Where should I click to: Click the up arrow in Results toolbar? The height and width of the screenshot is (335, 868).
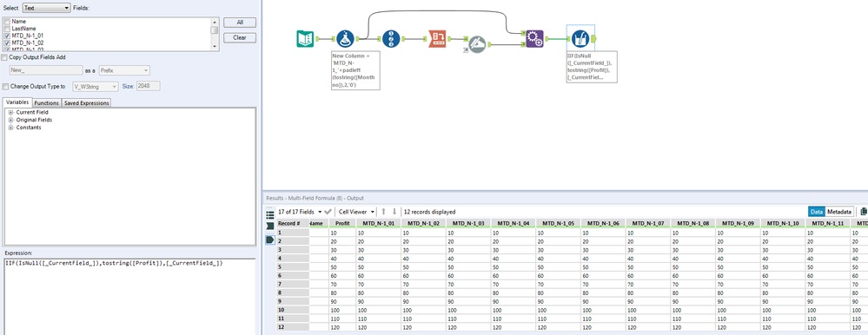[x=383, y=212]
